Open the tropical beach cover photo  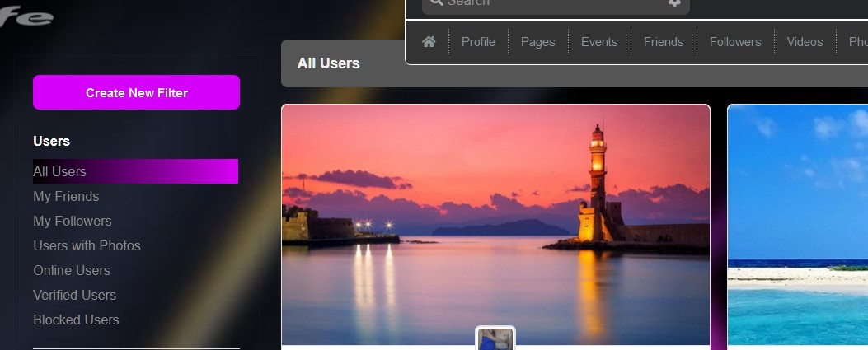point(797,222)
